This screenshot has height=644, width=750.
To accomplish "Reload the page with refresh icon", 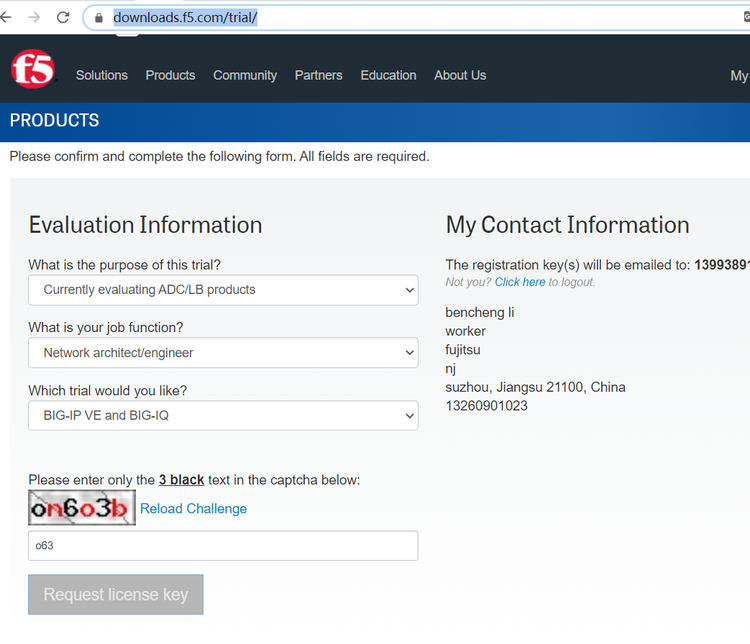I will (63, 17).
